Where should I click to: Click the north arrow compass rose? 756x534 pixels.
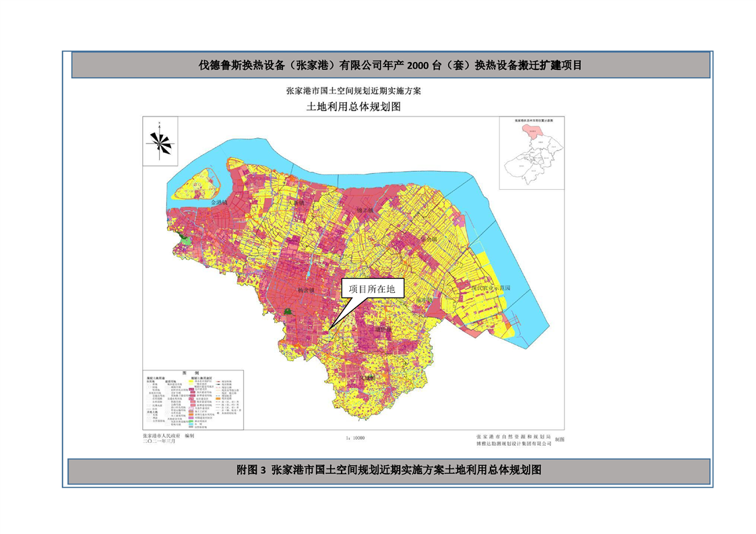[160, 141]
